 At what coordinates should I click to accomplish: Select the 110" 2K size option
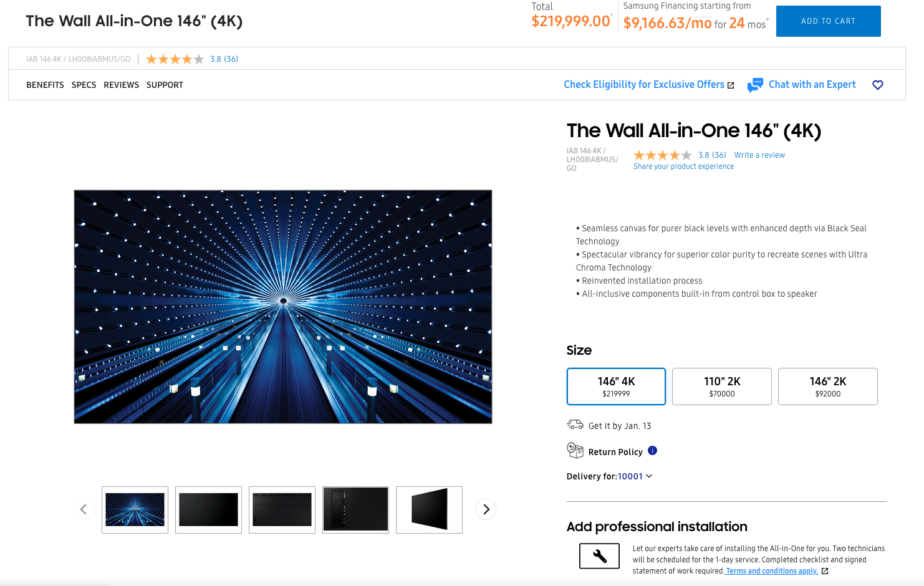[x=721, y=386]
